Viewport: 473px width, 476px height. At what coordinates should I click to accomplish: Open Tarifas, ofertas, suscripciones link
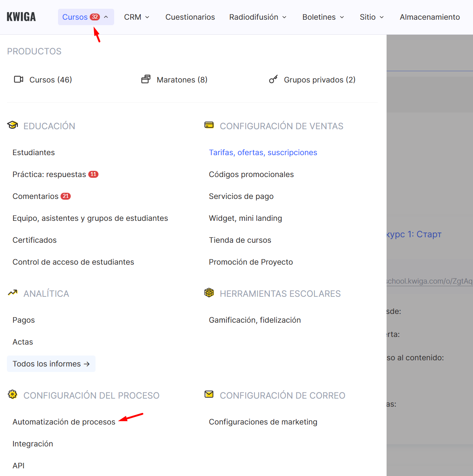click(263, 153)
